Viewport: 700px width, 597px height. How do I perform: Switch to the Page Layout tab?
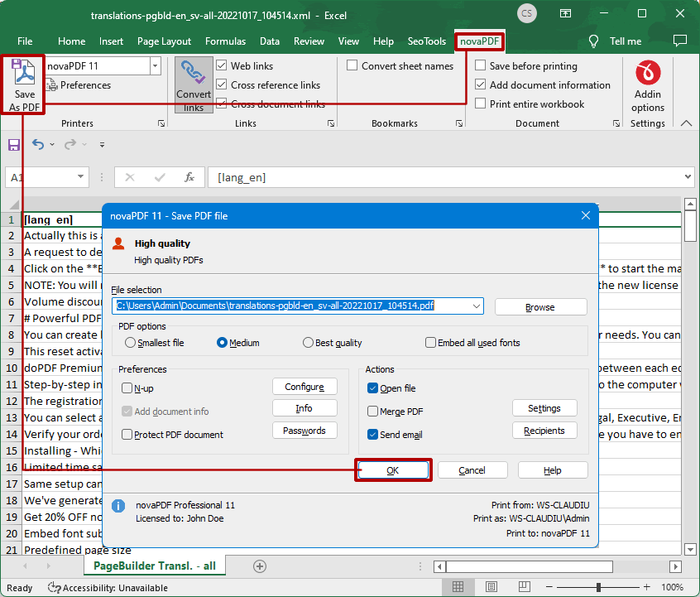pyautogui.click(x=164, y=41)
